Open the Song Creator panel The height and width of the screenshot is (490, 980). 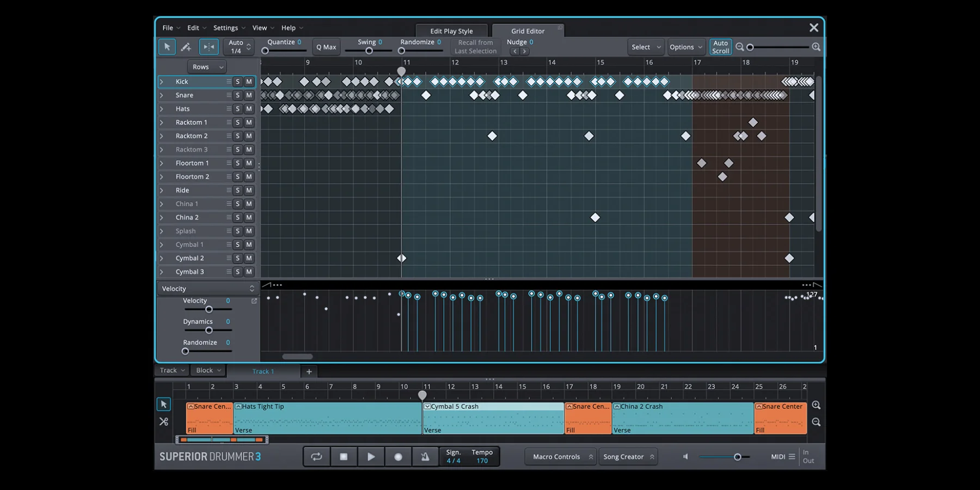(628, 457)
